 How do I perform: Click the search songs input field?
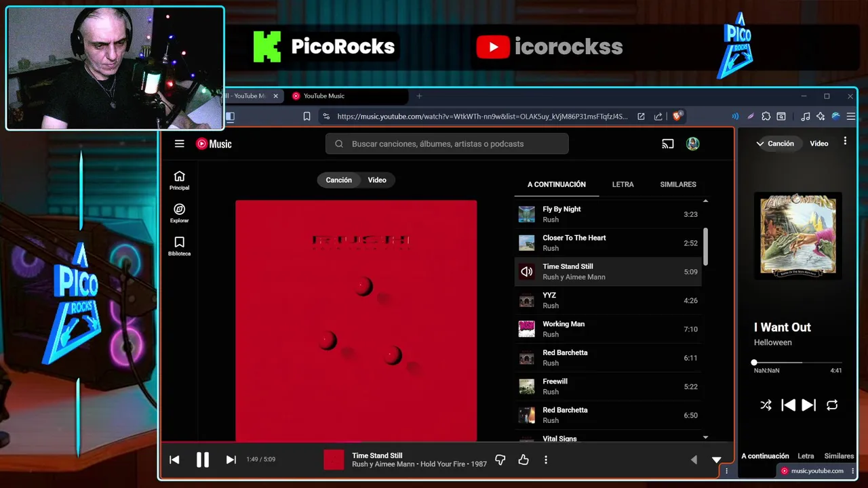pos(447,144)
